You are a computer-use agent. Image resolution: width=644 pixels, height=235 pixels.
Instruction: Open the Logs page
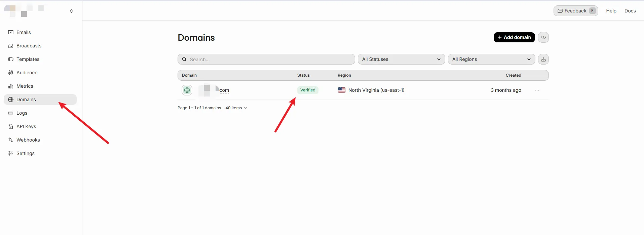pos(22,113)
